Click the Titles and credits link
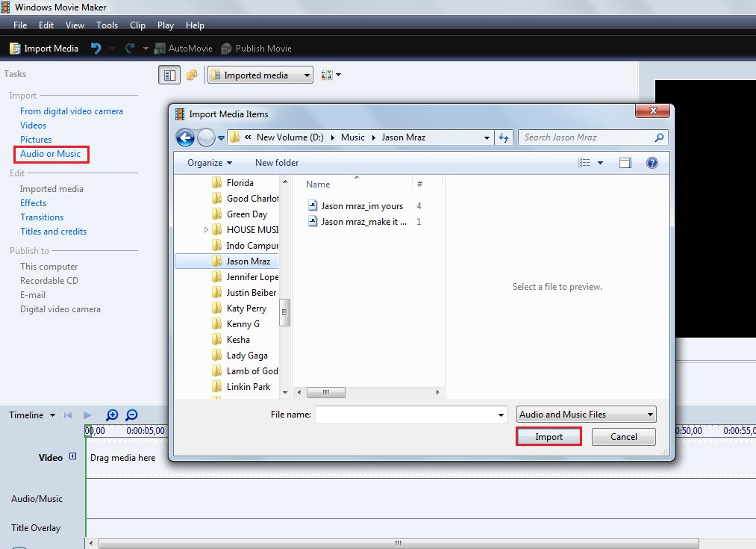756x549 pixels. coord(54,232)
